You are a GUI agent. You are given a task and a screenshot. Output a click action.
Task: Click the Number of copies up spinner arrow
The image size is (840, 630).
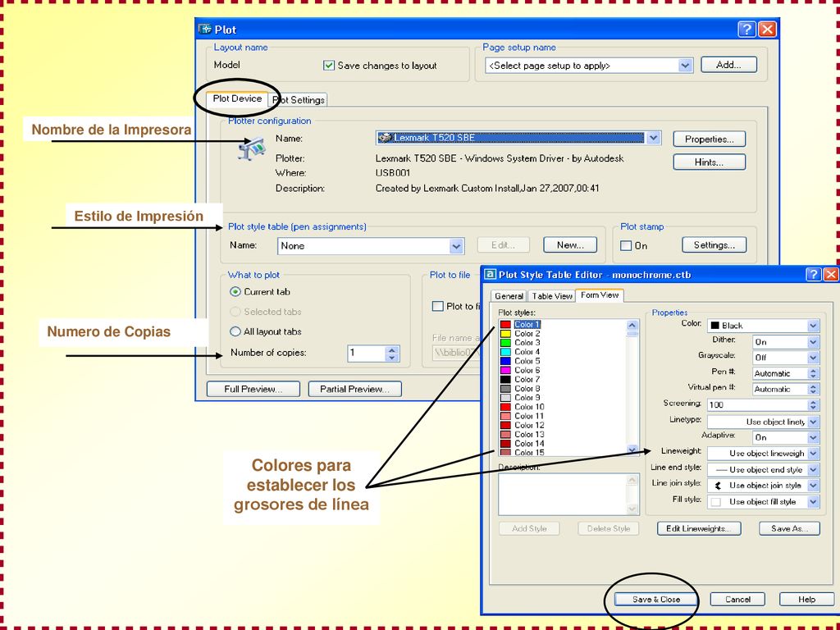click(392, 349)
